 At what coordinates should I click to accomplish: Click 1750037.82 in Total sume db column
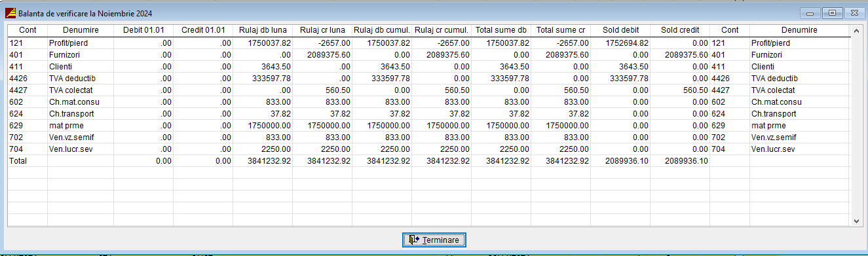coord(508,43)
